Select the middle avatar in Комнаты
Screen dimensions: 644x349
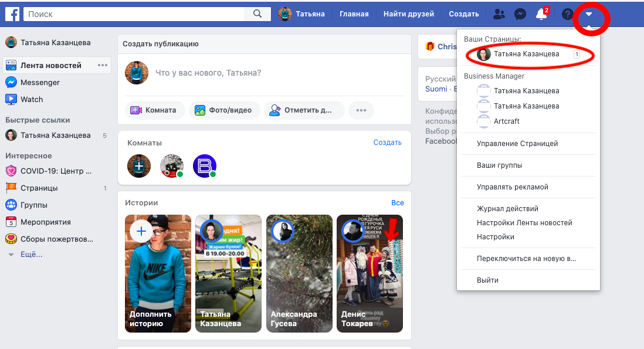tap(172, 166)
